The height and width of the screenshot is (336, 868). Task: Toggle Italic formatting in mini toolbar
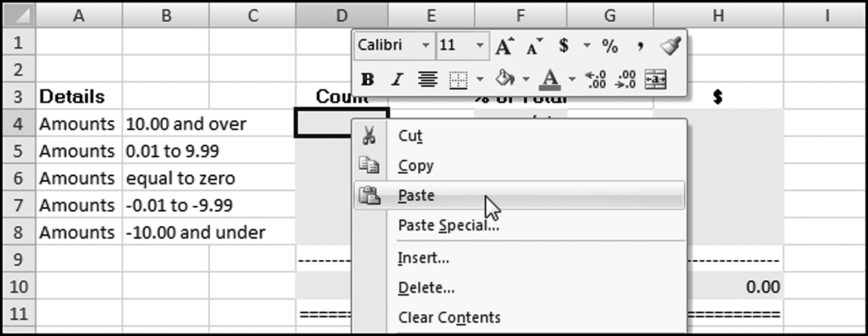click(397, 80)
